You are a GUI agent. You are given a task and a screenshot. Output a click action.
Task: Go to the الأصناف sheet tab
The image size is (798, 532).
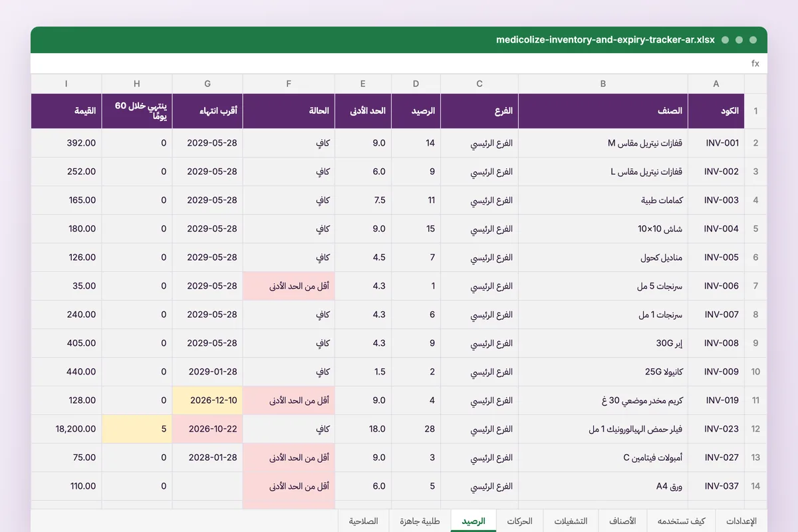pyautogui.click(x=622, y=521)
